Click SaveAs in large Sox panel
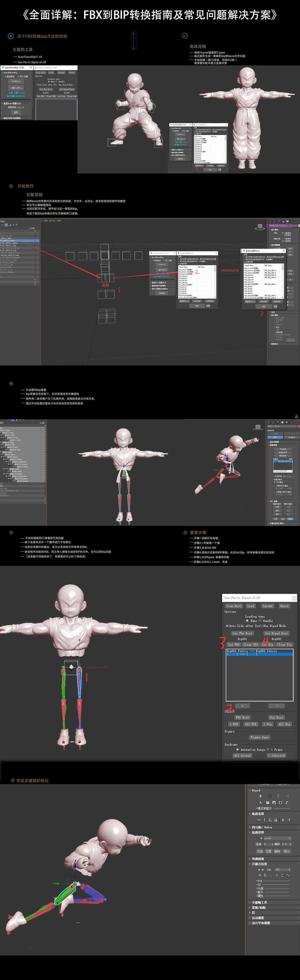 pos(268,606)
